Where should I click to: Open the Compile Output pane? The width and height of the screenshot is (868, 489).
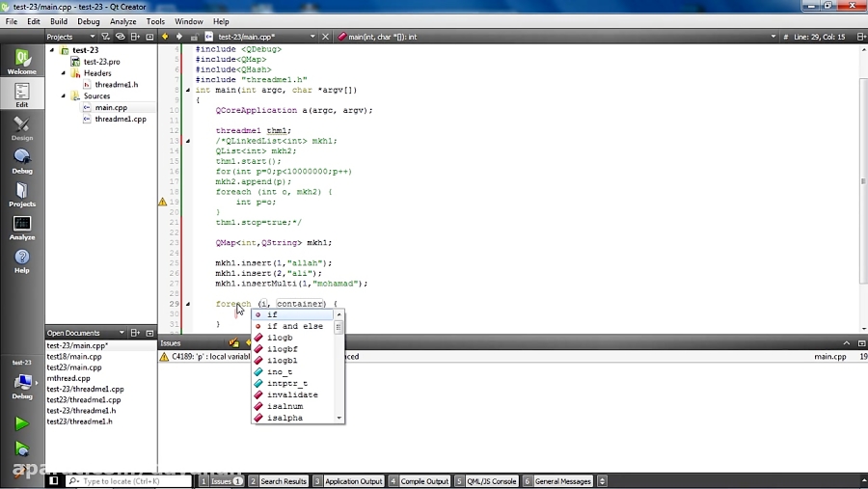coord(420,480)
